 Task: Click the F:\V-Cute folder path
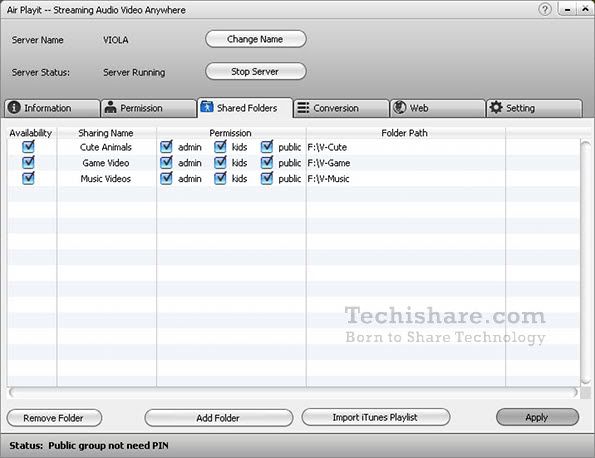coord(327,147)
